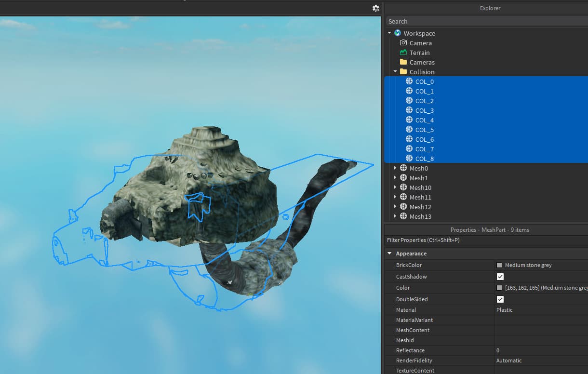Select COL_4 in the Explorer tree

[424, 120]
